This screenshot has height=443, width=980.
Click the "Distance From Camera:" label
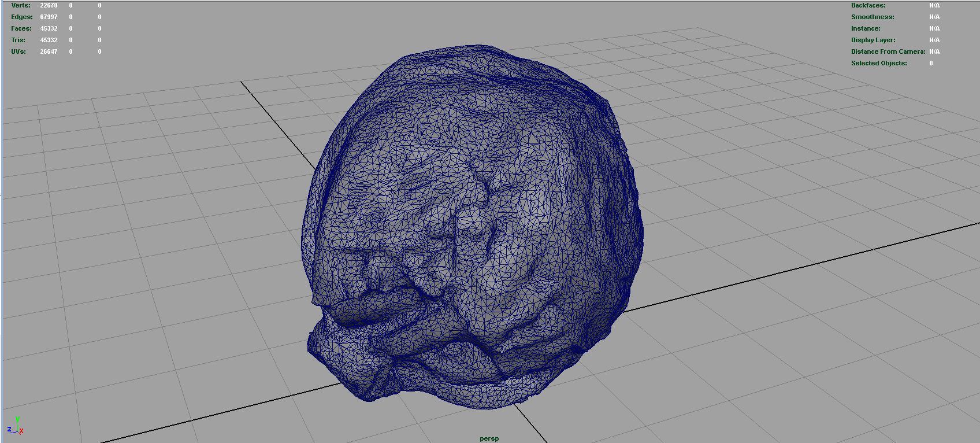[x=888, y=51]
